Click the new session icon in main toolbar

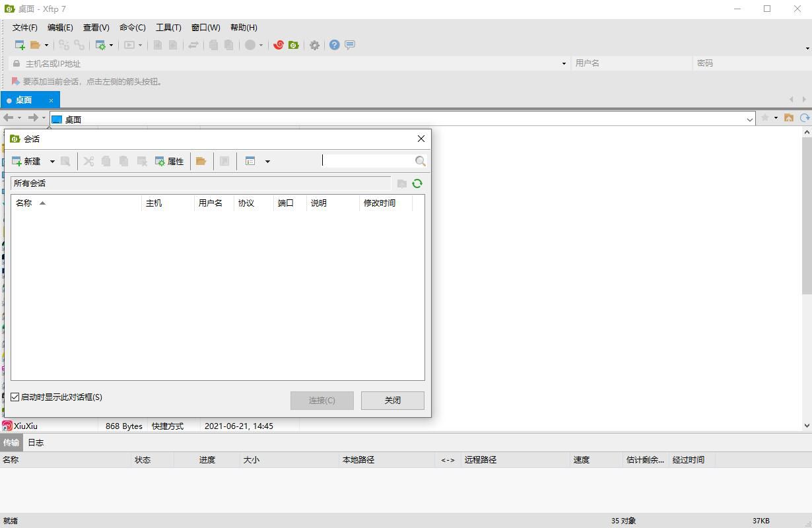[20, 45]
